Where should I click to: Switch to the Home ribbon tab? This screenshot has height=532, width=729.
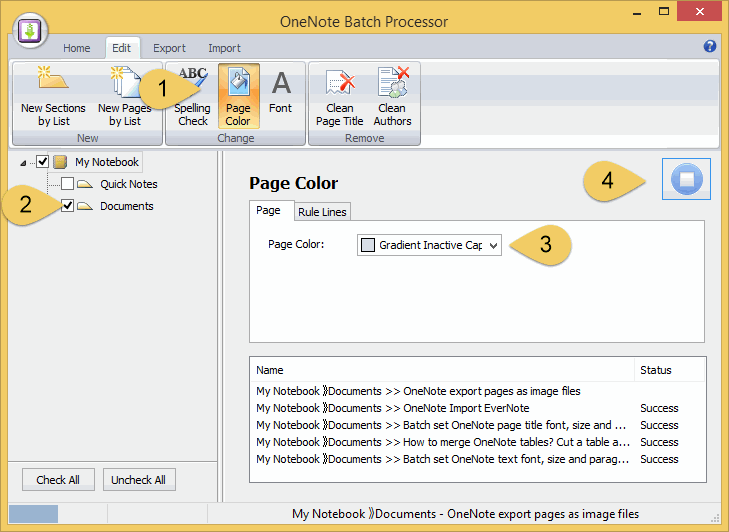click(x=77, y=48)
